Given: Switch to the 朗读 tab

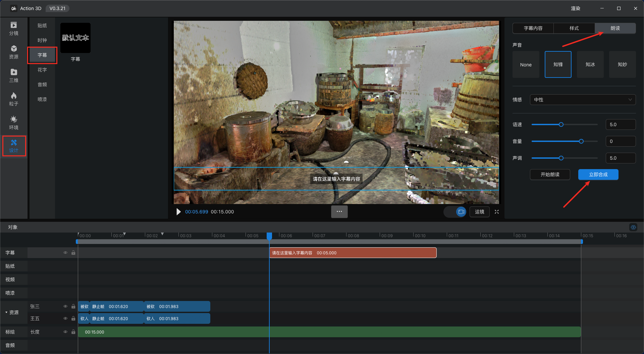Looking at the screenshot, I should click(x=615, y=28).
